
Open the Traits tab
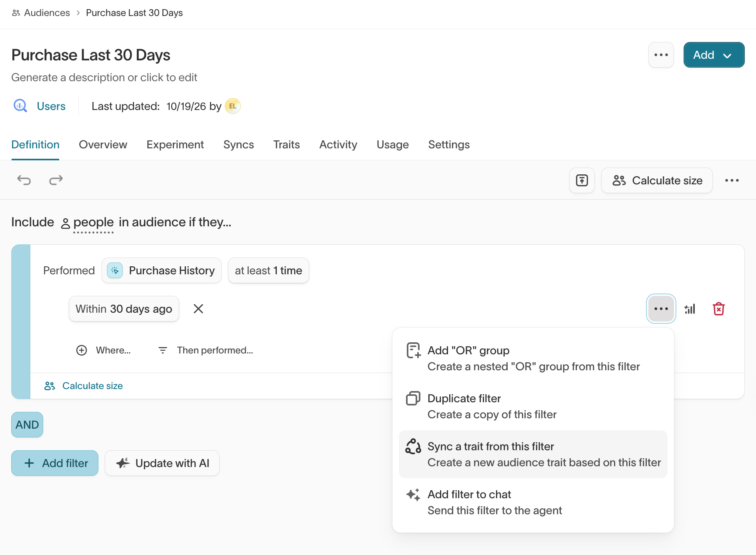tap(287, 144)
